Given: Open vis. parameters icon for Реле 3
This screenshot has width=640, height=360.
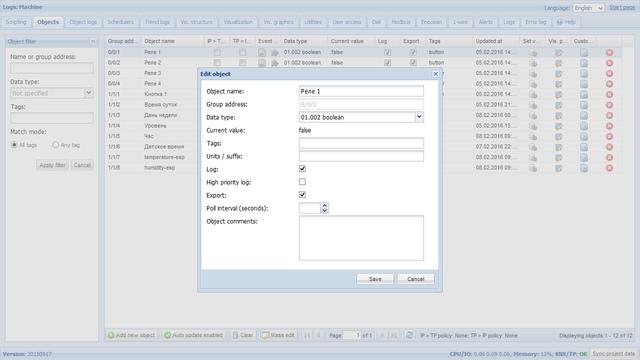Looking at the screenshot, I should point(558,73).
